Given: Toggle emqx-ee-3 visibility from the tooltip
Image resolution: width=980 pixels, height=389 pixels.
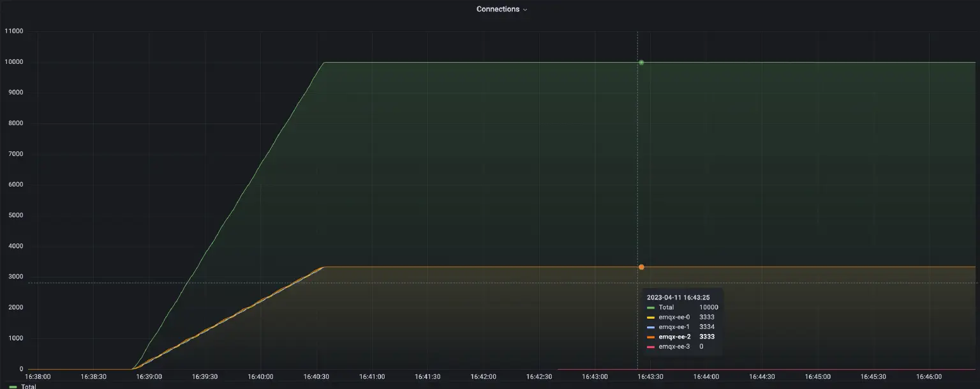Looking at the screenshot, I should [673, 346].
